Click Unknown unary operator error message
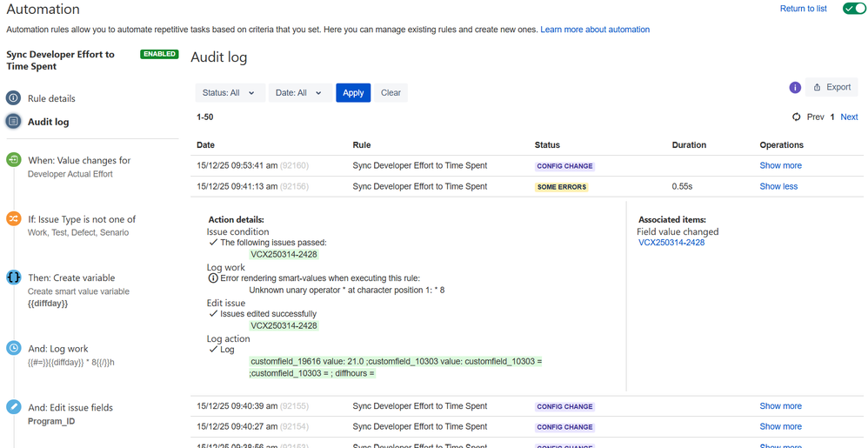The image size is (868, 448). [346, 290]
